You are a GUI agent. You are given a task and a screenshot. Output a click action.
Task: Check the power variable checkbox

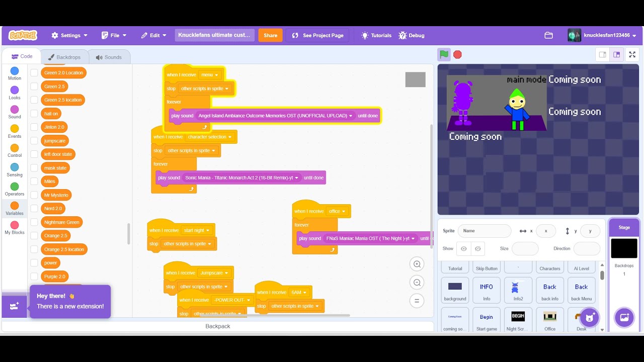(34, 263)
